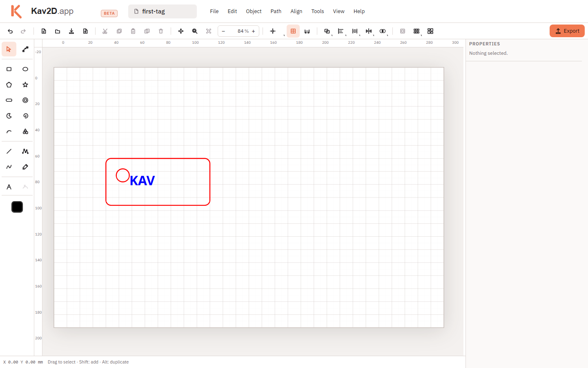Viewport: 588px width, 368px height.
Task: Select the node edit tool
Action: click(x=25, y=49)
